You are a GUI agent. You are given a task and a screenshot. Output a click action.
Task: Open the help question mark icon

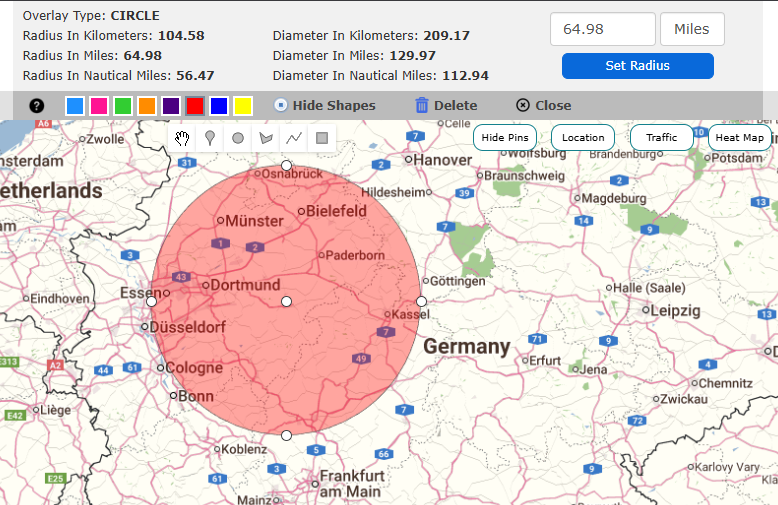click(x=36, y=106)
